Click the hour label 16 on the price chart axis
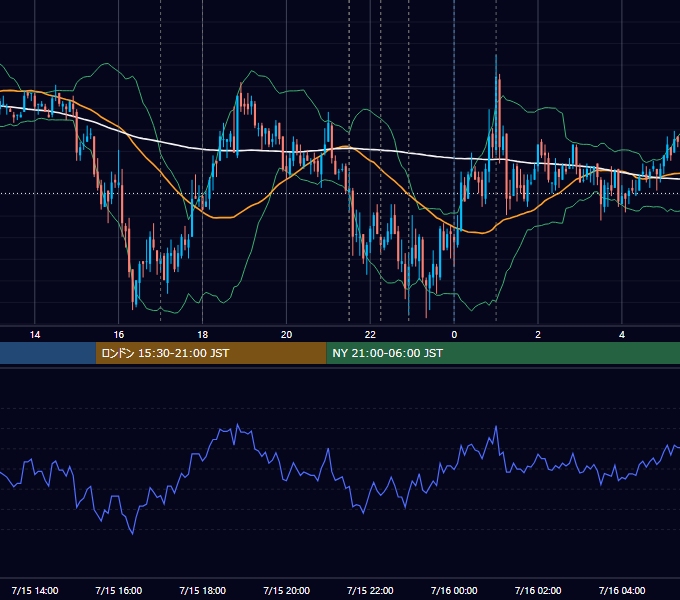680x600 pixels. pyautogui.click(x=118, y=335)
